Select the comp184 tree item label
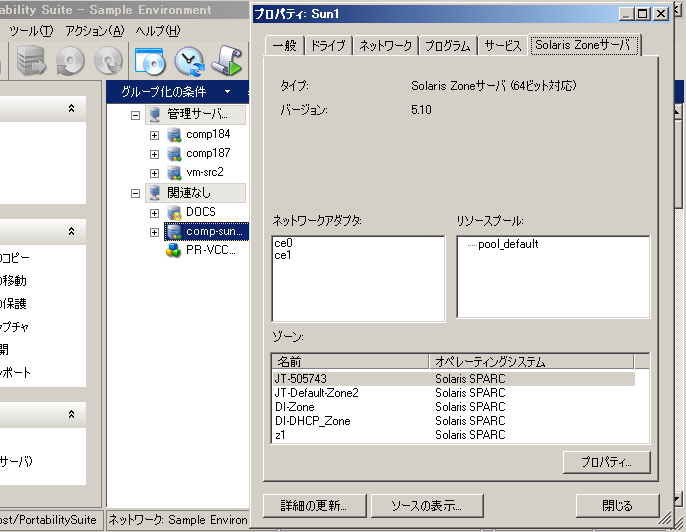Screen dimensions: 686x532 [x=208, y=134]
